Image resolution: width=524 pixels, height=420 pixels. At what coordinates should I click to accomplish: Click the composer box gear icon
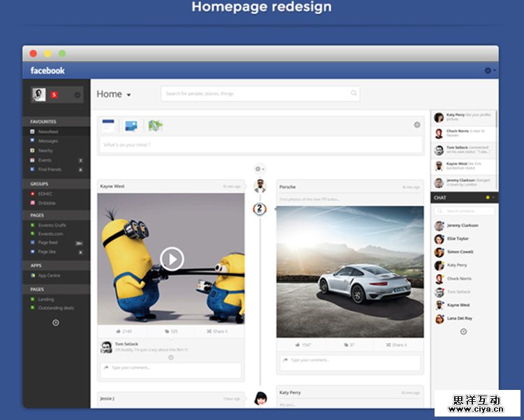coord(417,124)
